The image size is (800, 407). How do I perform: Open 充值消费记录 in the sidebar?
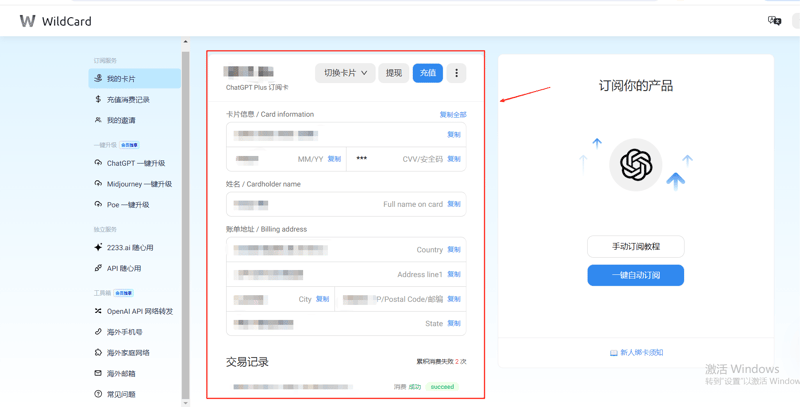point(128,99)
